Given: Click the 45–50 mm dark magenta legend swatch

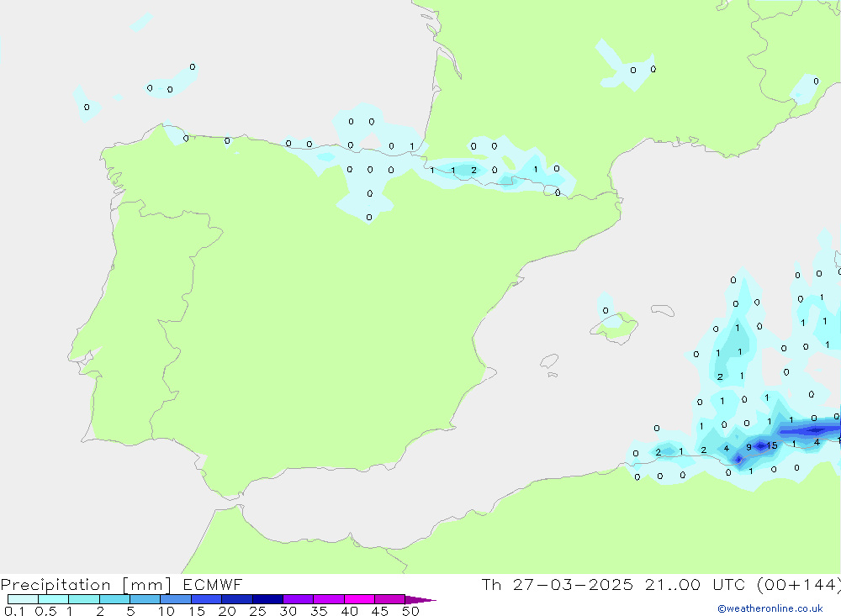Looking at the screenshot, I should 390,599.
